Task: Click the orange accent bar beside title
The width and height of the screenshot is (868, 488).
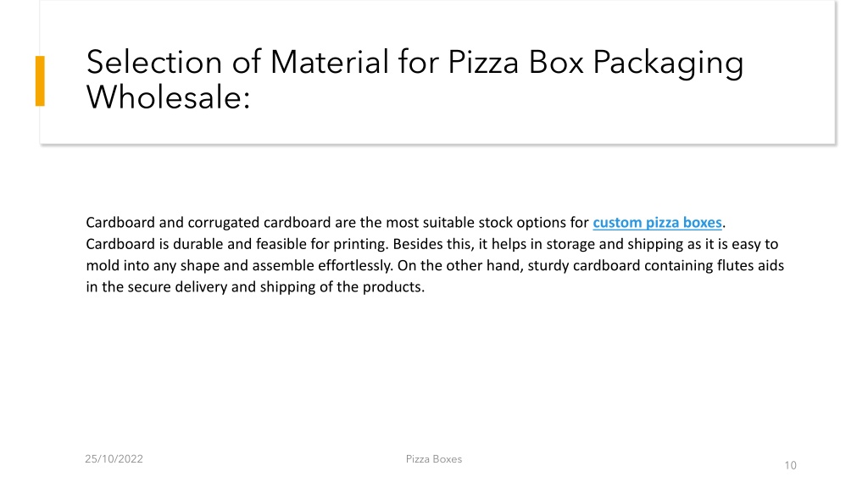Action: (40, 80)
